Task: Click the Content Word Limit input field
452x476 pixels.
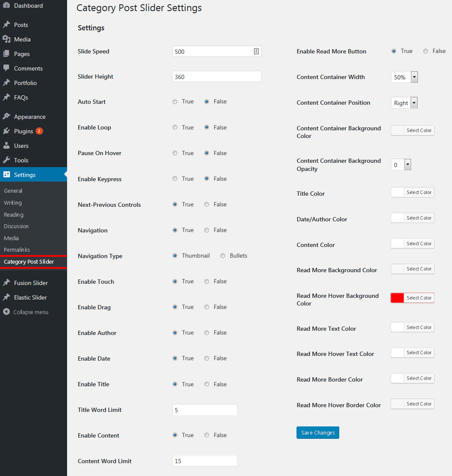Action: 205,461
